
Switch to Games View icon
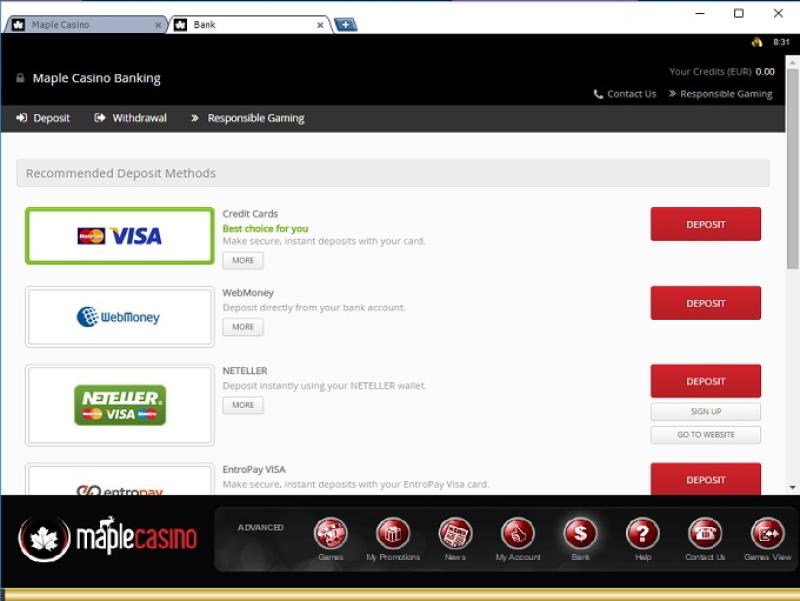(x=767, y=534)
